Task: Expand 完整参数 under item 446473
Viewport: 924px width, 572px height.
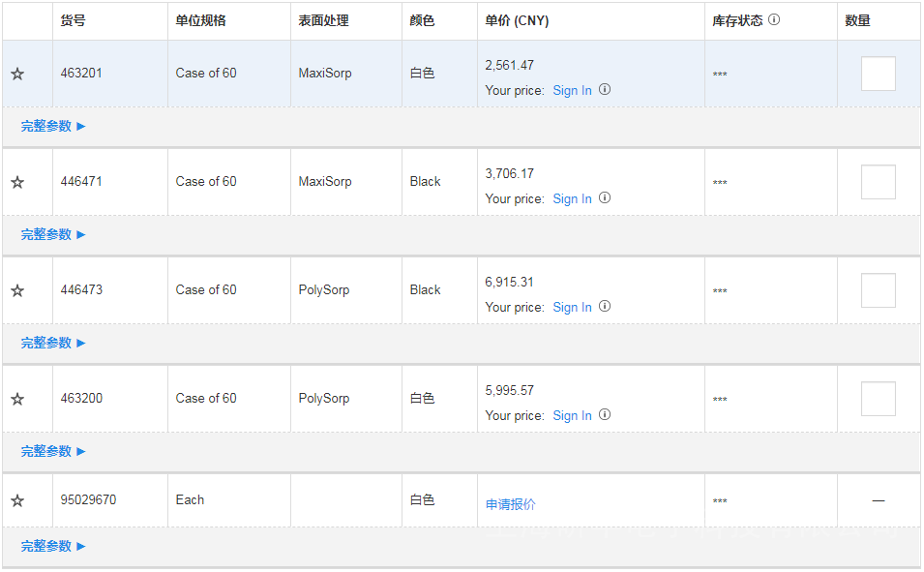Action: (53, 343)
